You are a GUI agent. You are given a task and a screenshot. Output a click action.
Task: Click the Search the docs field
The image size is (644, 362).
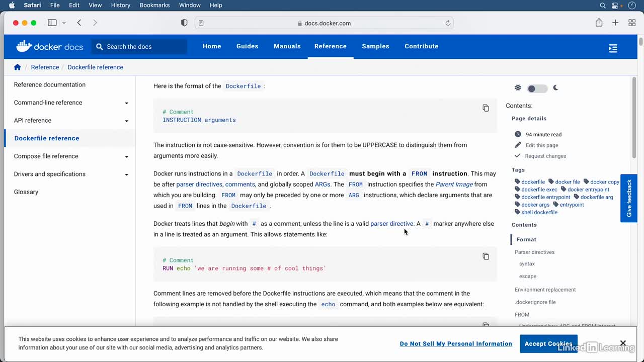tap(139, 47)
